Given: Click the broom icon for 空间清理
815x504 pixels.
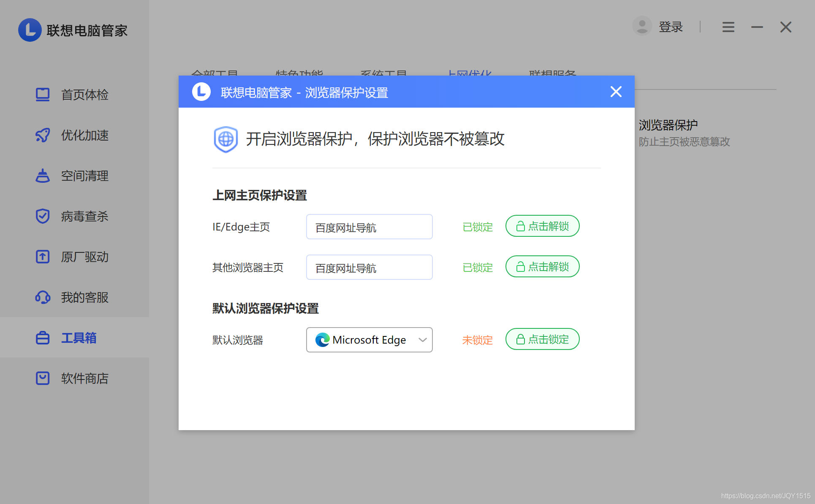Looking at the screenshot, I should coord(43,176).
